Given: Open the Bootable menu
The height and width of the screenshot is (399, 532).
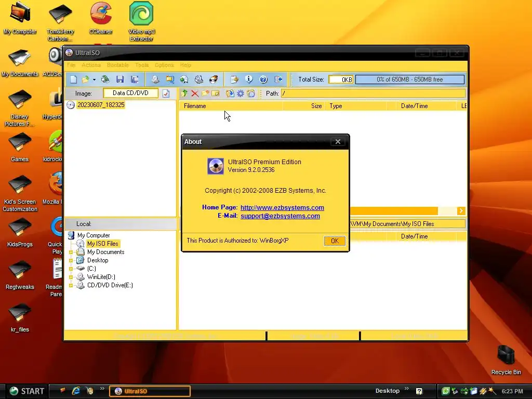Looking at the screenshot, I should click(118, 65).
